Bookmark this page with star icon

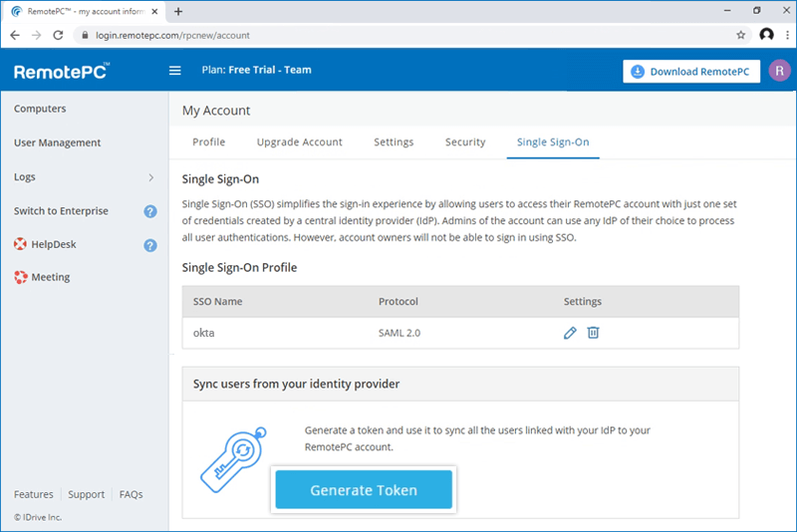740,35
